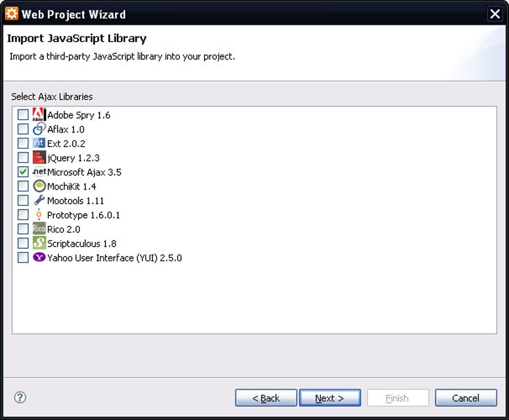Click the 'Import JavaScript Library' title
This screenshot has width=509, height=420.
[77, 38]
